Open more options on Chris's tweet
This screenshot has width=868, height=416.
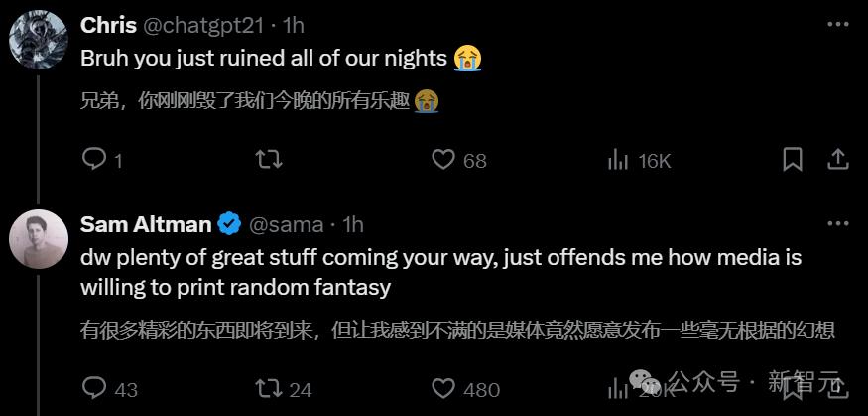[x=836, y=24]
